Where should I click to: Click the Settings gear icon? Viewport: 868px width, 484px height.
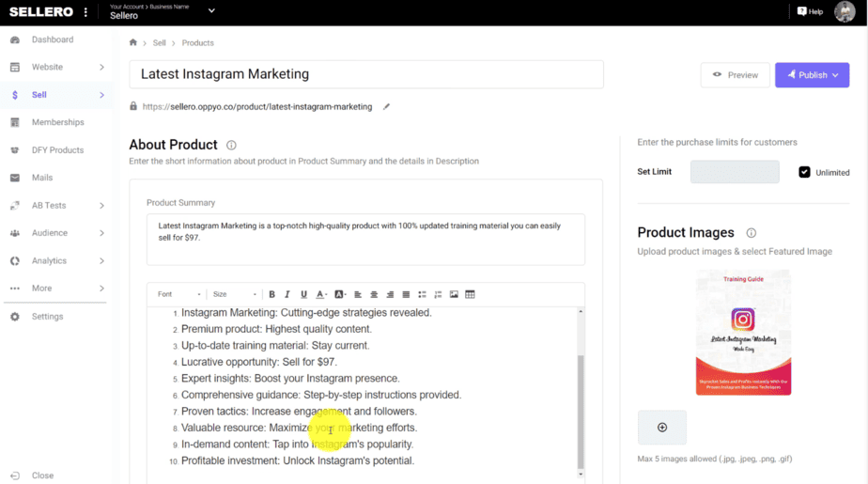15,316
